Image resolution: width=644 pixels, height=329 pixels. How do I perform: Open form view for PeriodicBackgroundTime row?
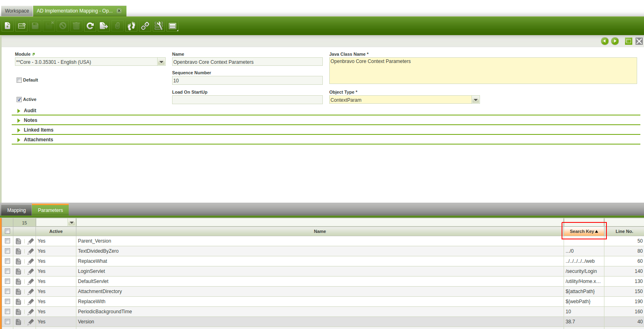[x=19, y=312]
